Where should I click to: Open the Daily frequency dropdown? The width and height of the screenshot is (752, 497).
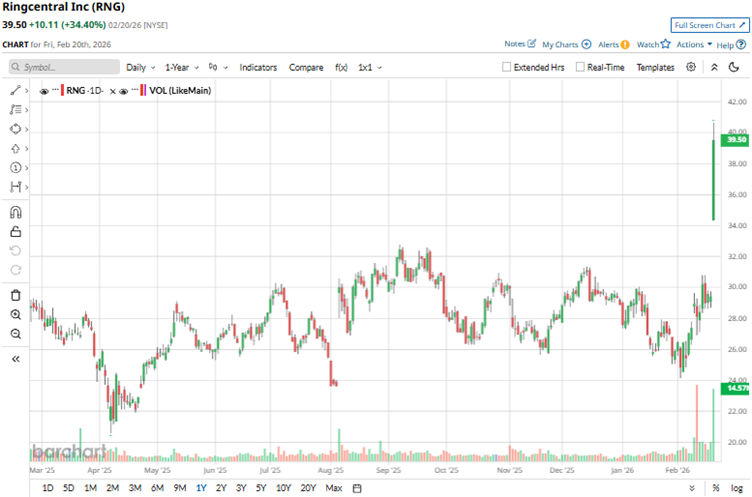point(141,68)
